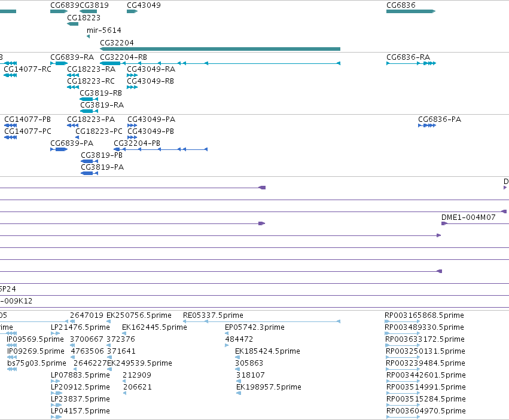Click transcript CG6836-RA
Screen dimensions: 509x420
coord(411,63)
